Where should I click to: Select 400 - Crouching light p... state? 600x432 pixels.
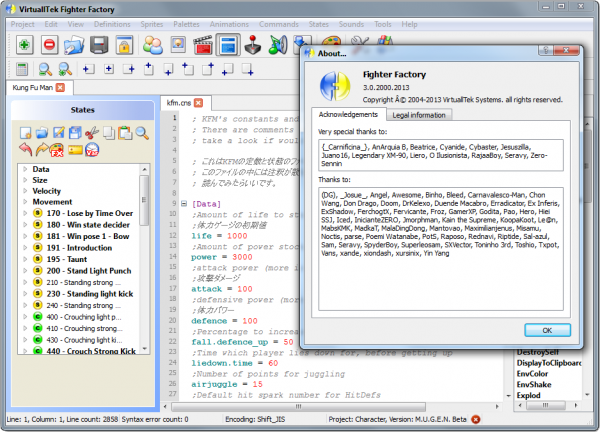click(x=84, y=317)
